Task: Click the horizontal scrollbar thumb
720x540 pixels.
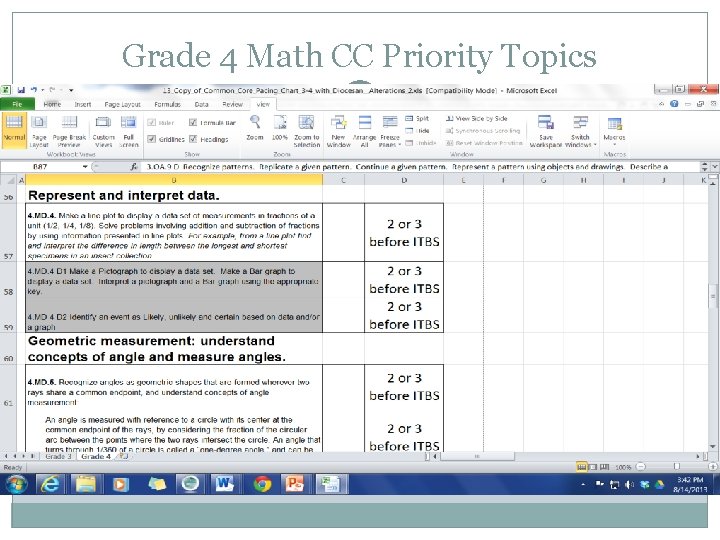Action: pyautogui.click(x=477, y=456)
